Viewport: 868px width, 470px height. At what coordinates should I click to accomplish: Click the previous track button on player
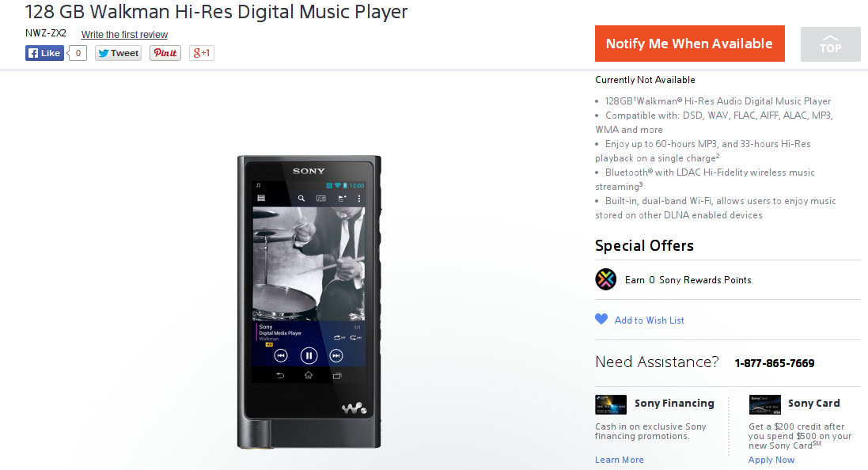coord(281,355)
